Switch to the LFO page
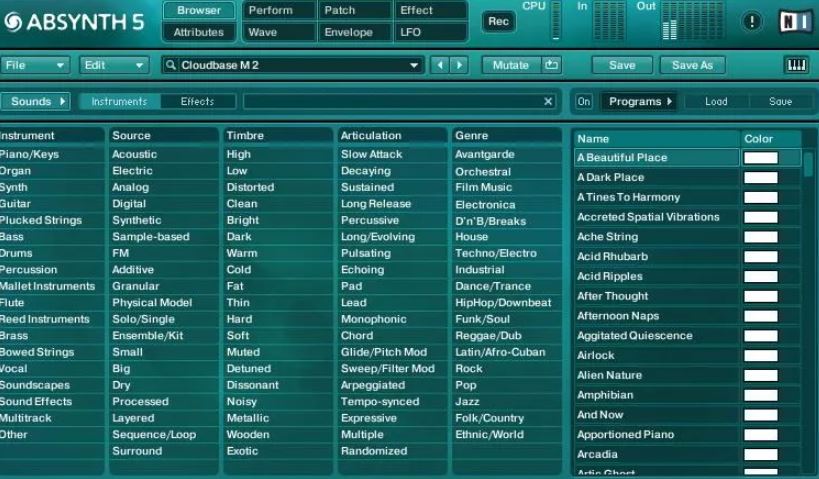 430,32
